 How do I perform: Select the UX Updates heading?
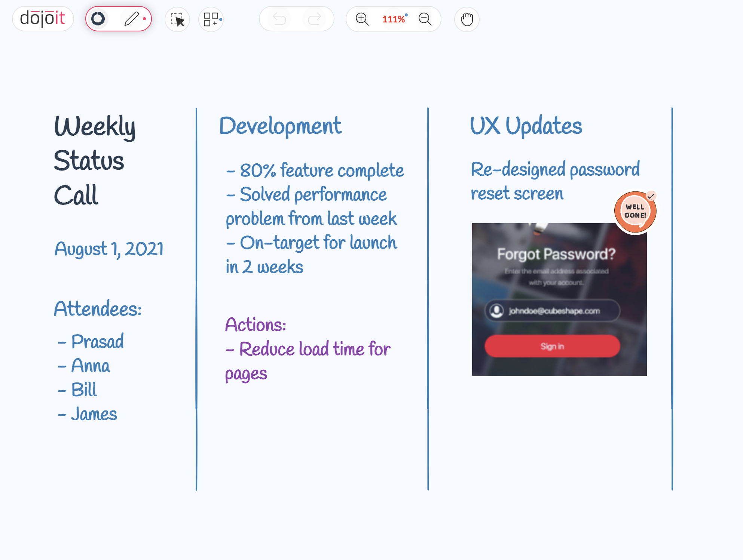point(526,126)
